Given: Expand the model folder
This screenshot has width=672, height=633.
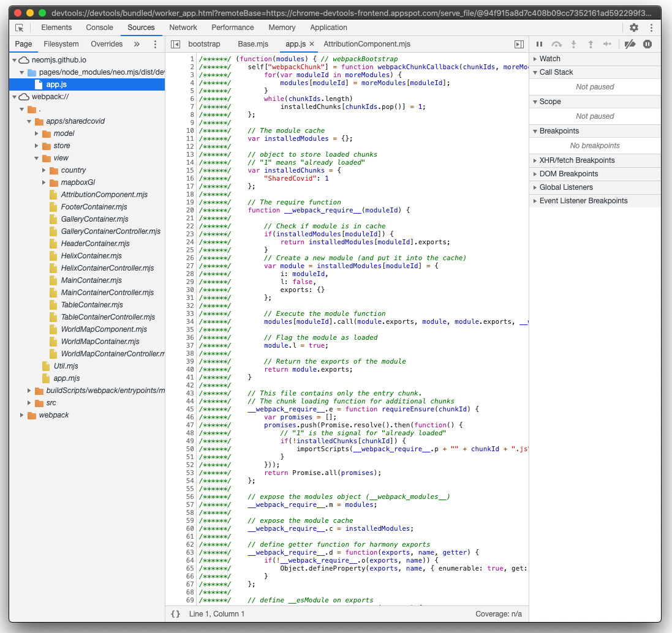Looking at the screenshot, I should 37,133.
